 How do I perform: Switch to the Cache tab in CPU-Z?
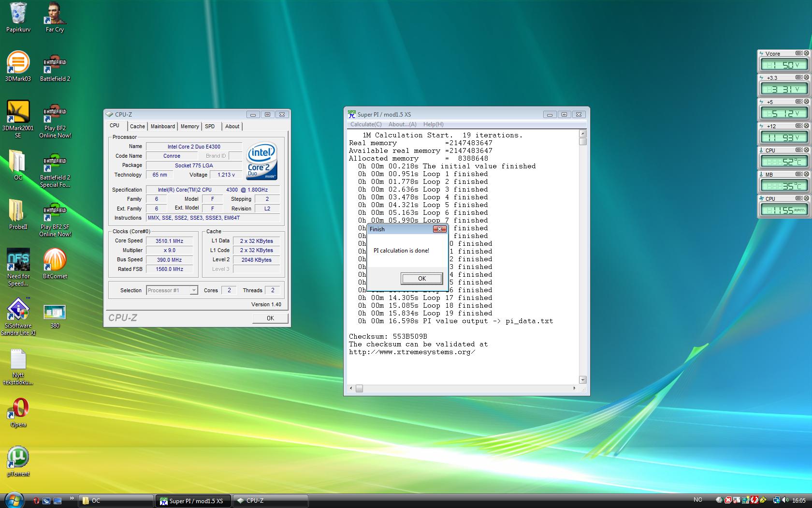tap(137, 126)
